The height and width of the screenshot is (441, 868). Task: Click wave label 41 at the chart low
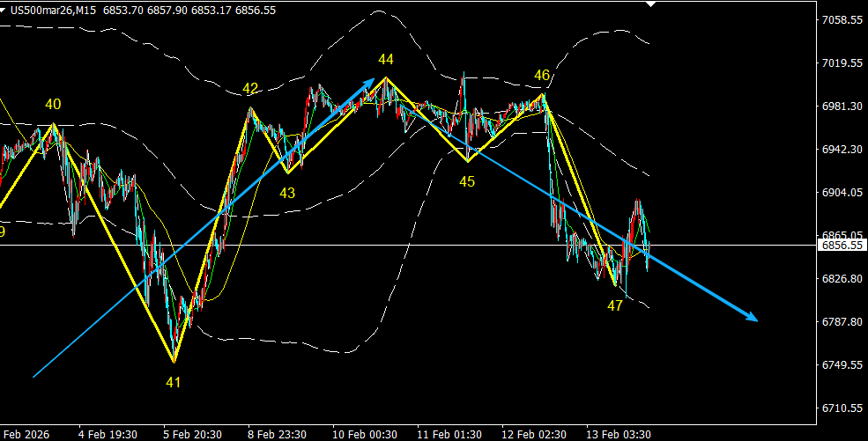[x=174, y=382]
